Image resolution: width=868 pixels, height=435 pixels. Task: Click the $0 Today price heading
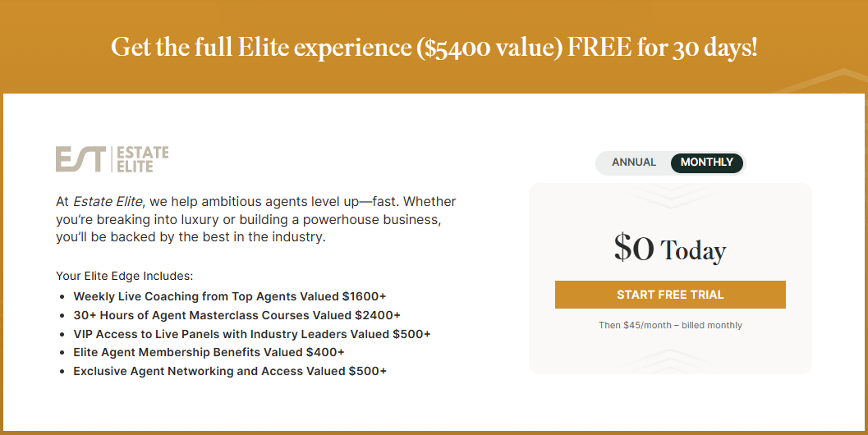(x=670, y=249)
